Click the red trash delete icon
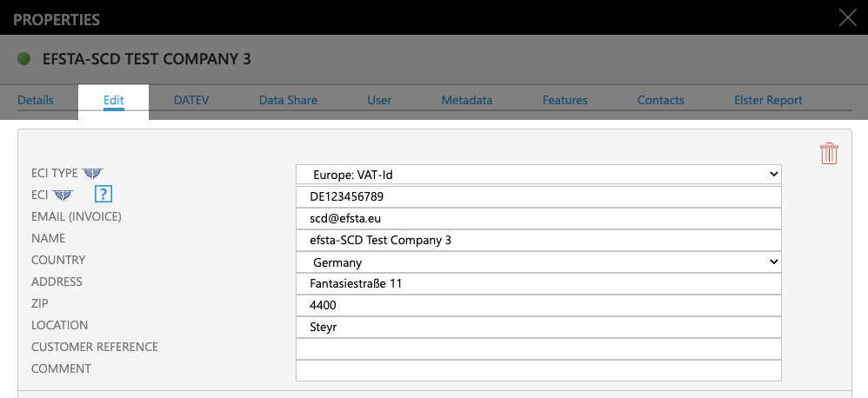 829,154
